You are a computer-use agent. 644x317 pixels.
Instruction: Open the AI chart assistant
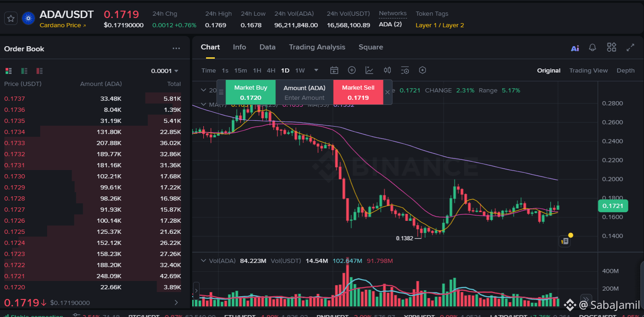tap(575, 48)
